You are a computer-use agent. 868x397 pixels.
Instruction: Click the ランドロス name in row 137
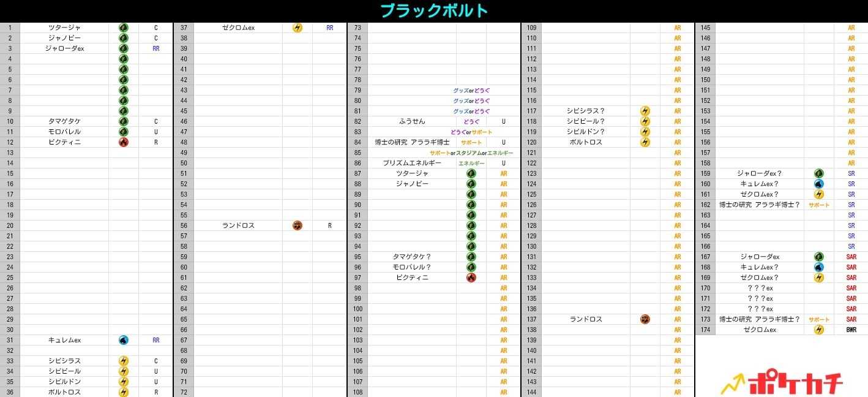(x=586, y=319)
